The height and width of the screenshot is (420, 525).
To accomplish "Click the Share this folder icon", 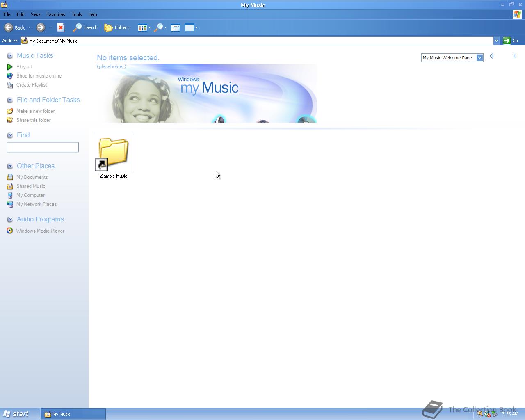I will coord(10,120).
